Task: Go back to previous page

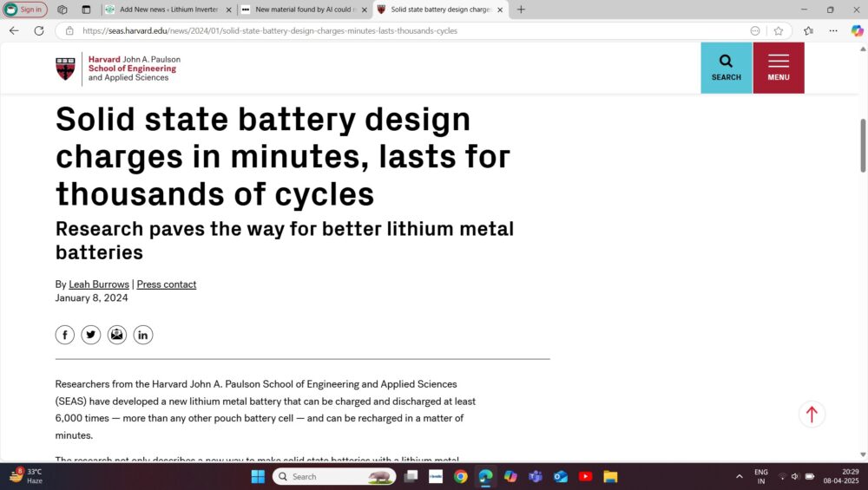Action: [14, 31]
